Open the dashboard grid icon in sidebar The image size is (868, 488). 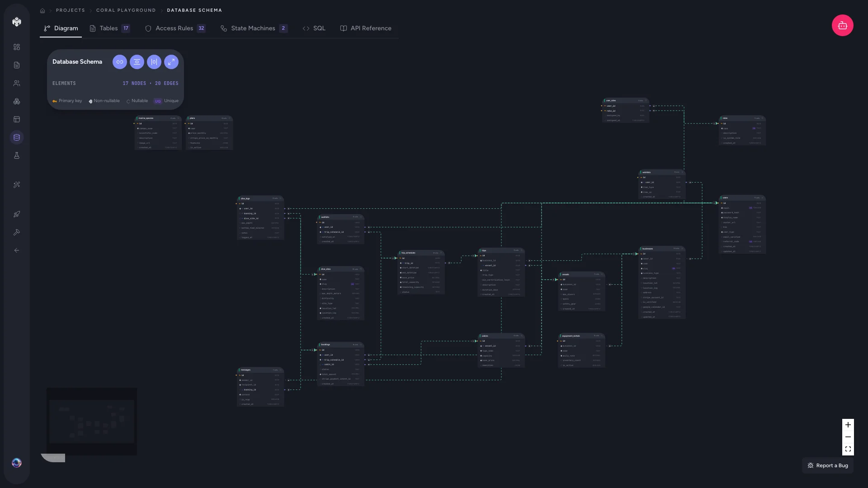[17, 47]
